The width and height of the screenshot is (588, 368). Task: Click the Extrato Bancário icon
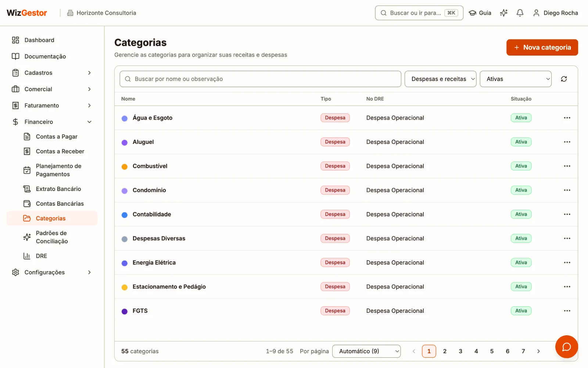coord(27,189)
